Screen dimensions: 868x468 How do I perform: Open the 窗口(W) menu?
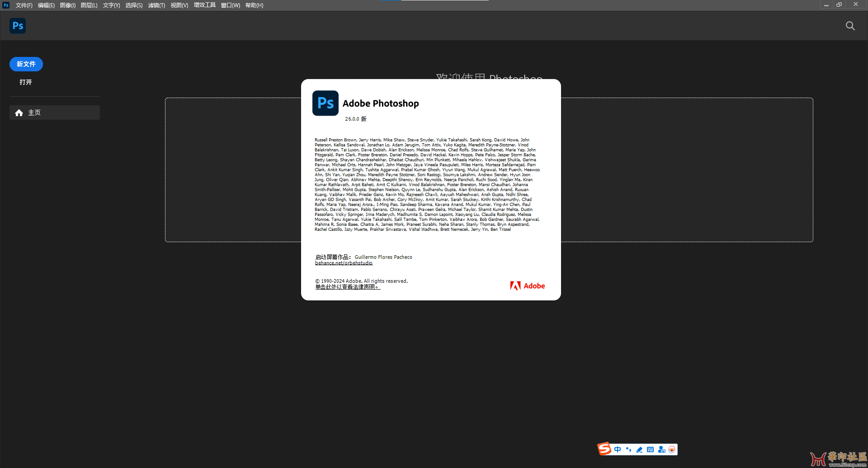tap(230, 5)
